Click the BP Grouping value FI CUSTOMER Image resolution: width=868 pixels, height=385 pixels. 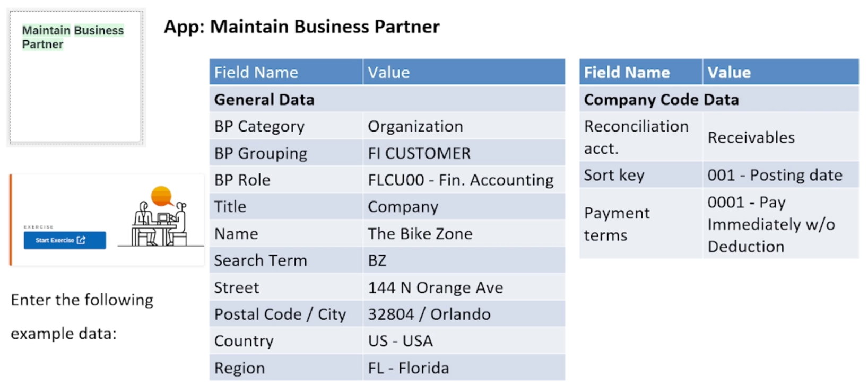pos(419,153)
